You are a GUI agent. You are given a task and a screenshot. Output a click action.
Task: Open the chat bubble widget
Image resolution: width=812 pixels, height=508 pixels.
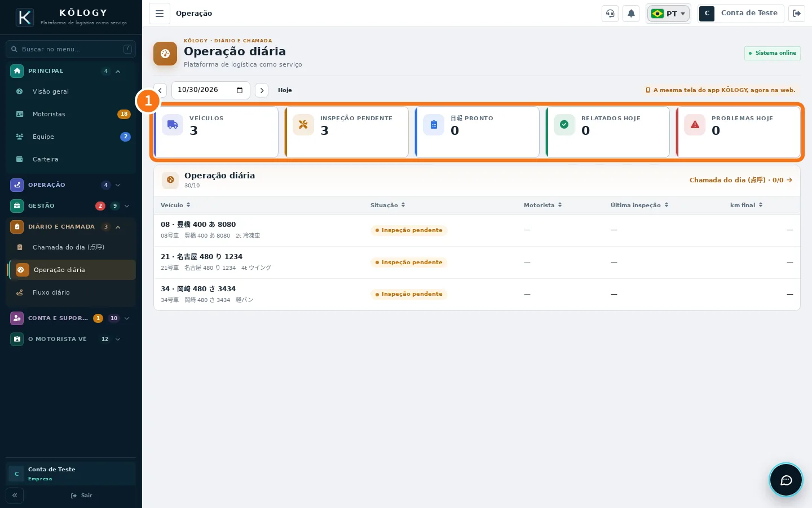click(786, 480)
